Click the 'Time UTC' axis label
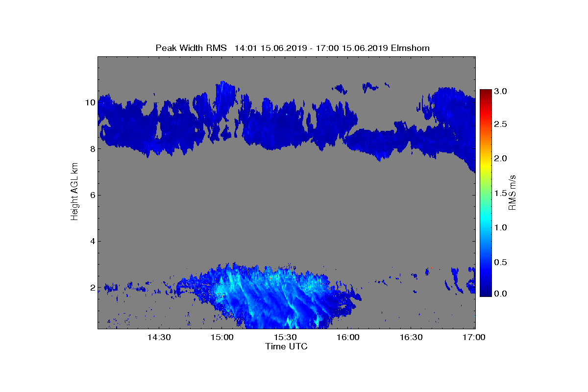588x392 pixels. (287, 346)
